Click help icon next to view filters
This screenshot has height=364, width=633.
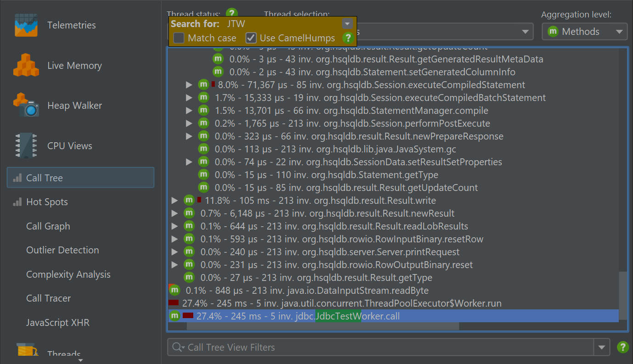click(x=622, y=347)
